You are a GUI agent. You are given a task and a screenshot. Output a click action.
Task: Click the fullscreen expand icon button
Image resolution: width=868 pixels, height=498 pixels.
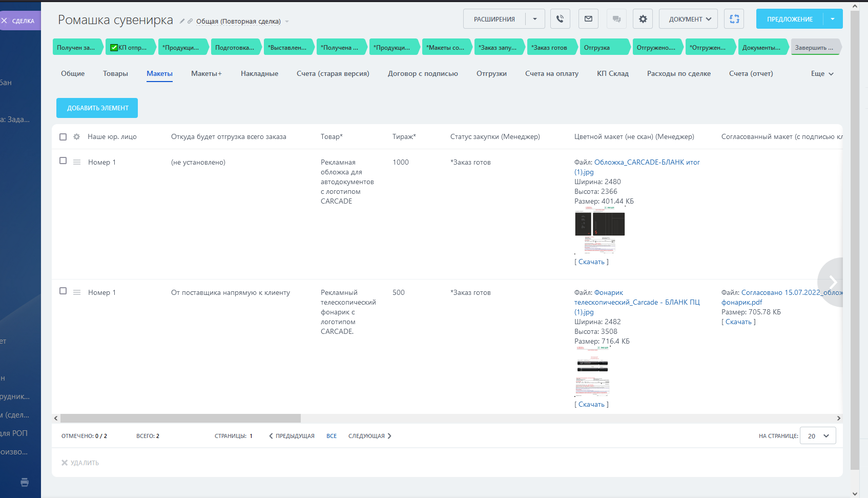(734, 19)
